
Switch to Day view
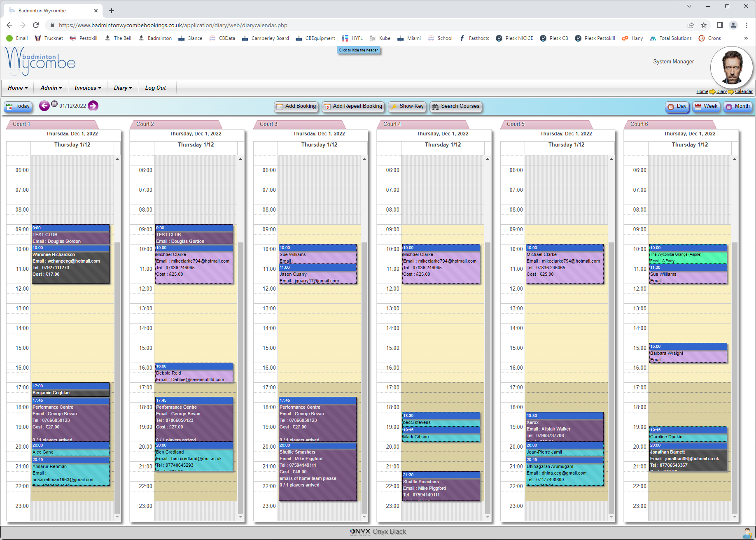(677, 107)
